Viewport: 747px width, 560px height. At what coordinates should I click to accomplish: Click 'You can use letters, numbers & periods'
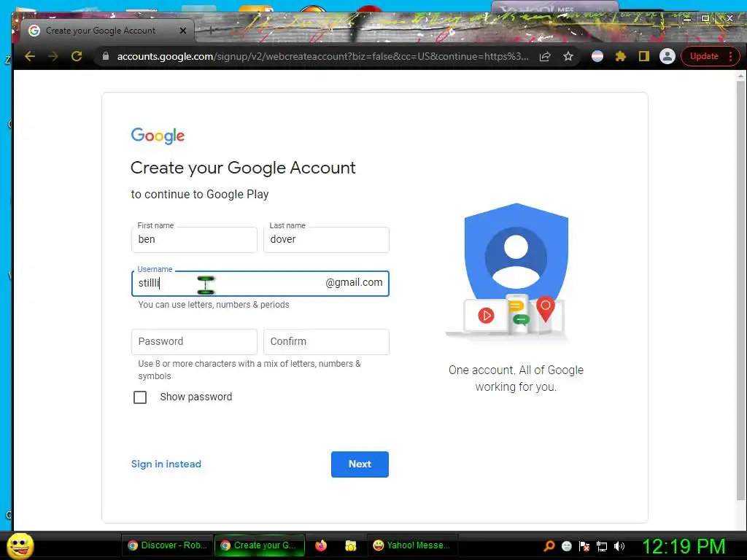pyautogui.click(x=214, y=305)
